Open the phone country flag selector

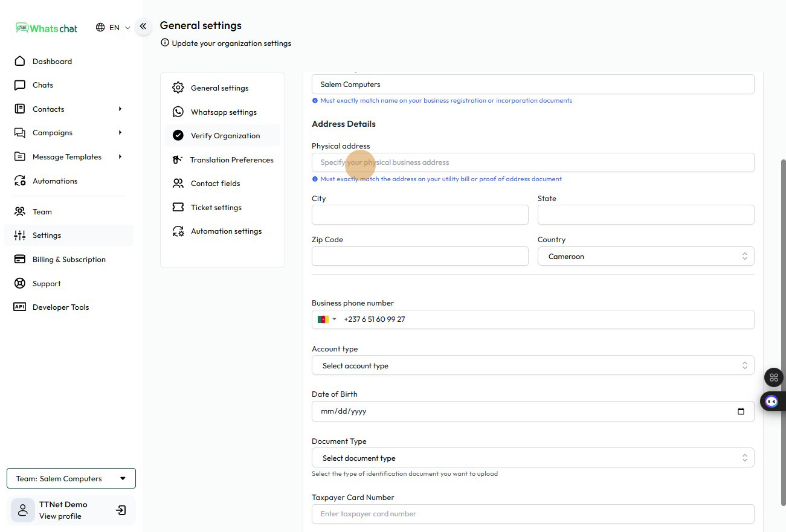(x=326, y=319)
